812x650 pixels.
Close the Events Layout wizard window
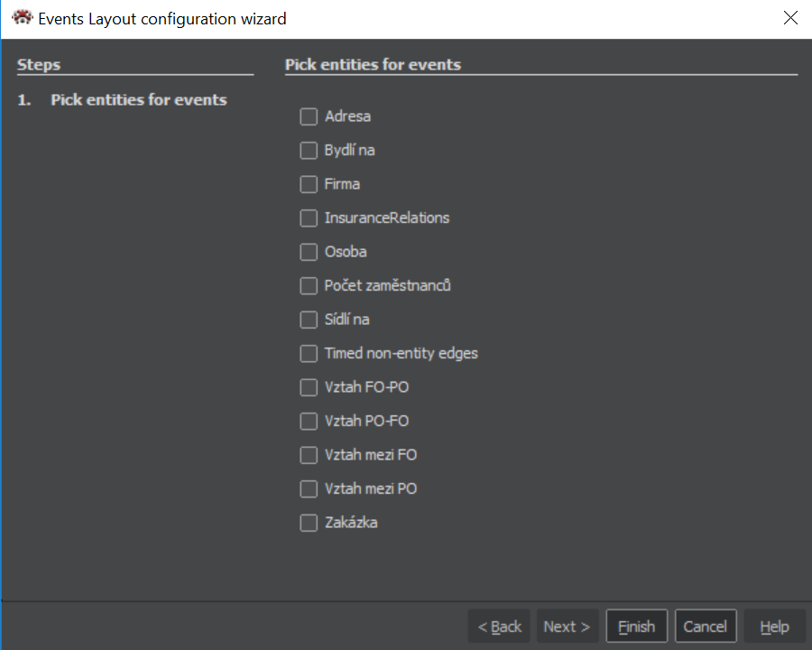coord(790,18)
